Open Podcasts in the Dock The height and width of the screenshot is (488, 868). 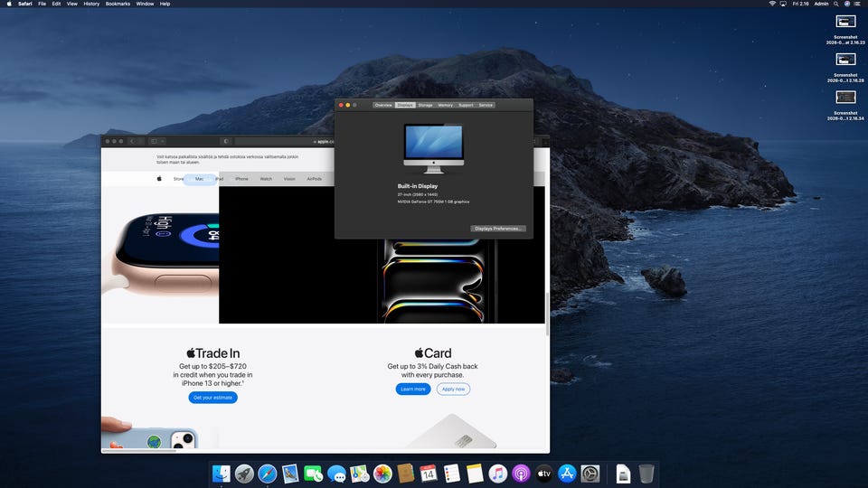[521, 474]
